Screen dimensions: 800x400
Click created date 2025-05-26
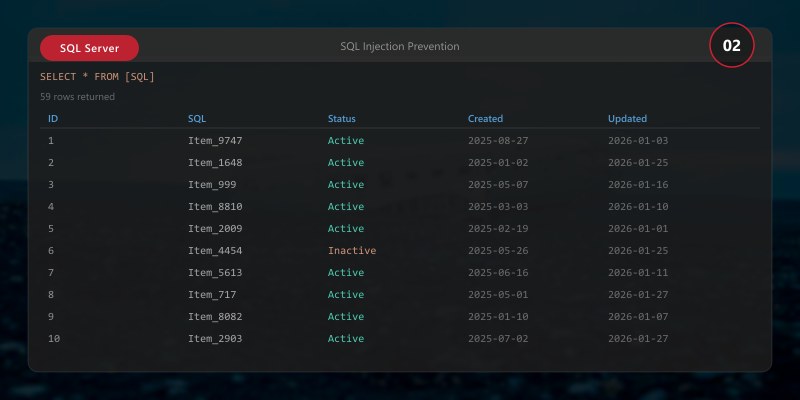click(498, 250)
